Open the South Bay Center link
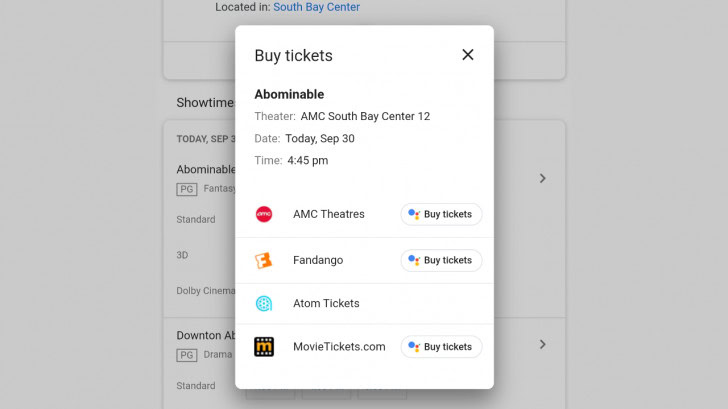 [316, 7]
